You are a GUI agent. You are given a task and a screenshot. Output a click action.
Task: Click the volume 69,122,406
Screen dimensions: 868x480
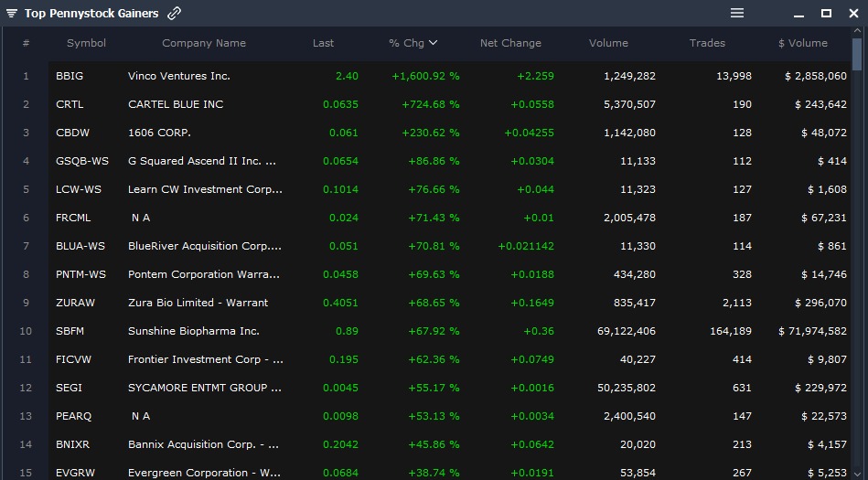[x=627, y=331]
